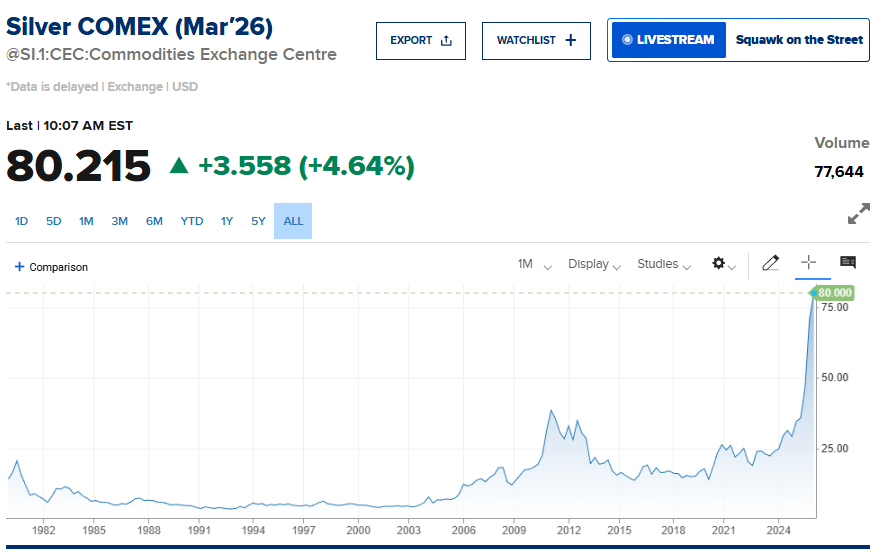Viewport: 885px width, 558px height.
Task: Expand chart to fullscreen with arrows icon
Action: pos(858,213)
